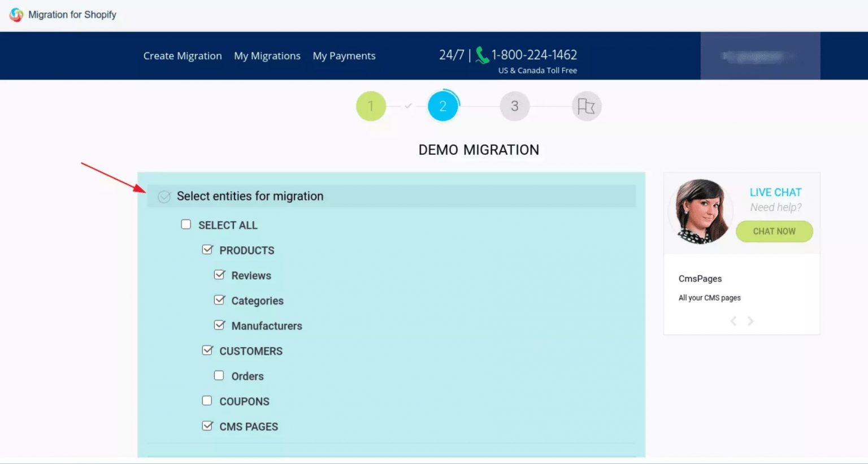Screen dimensions: 868x464
Task: Check the COUPONS checkbox
Action: pyautogui.click(x=207, y=400)
